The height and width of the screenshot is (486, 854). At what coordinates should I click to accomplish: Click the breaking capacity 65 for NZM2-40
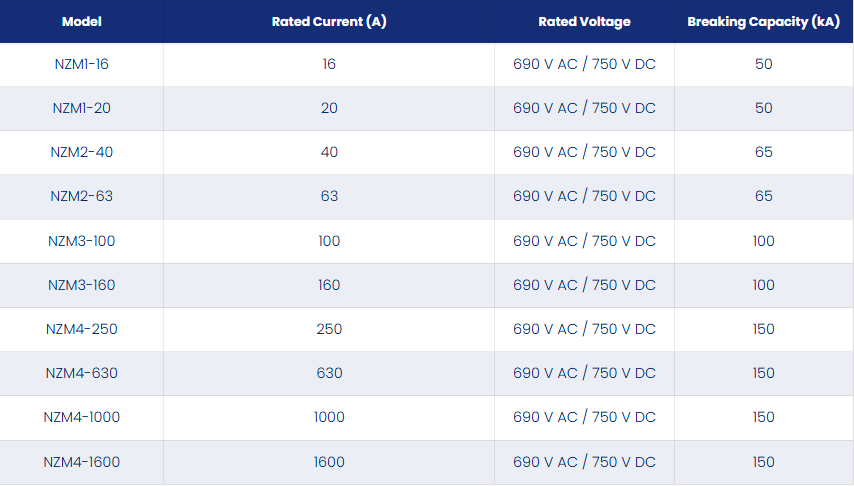[764, 152]
